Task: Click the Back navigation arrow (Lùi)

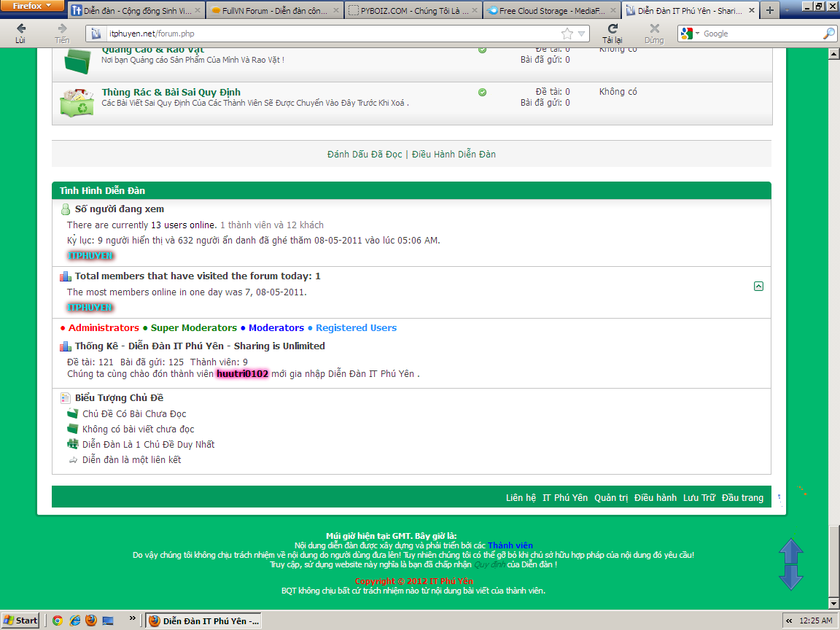Action: [20, 29]
